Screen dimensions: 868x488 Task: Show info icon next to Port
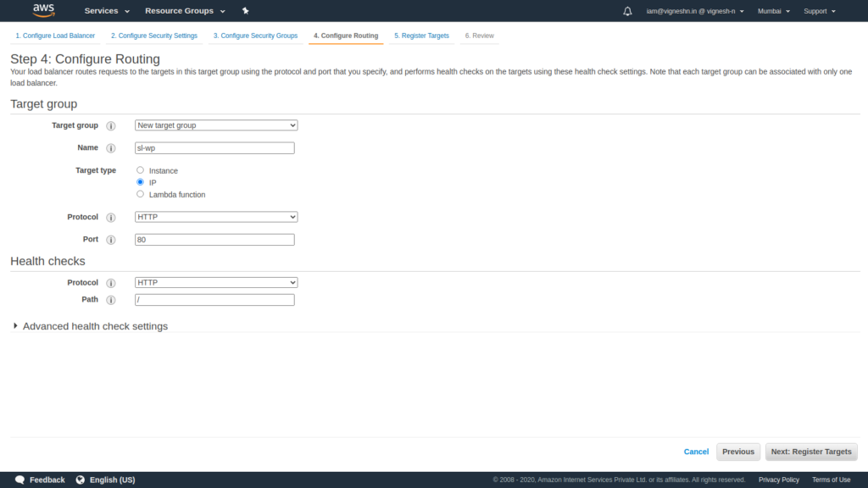click(x=111, y=240)
